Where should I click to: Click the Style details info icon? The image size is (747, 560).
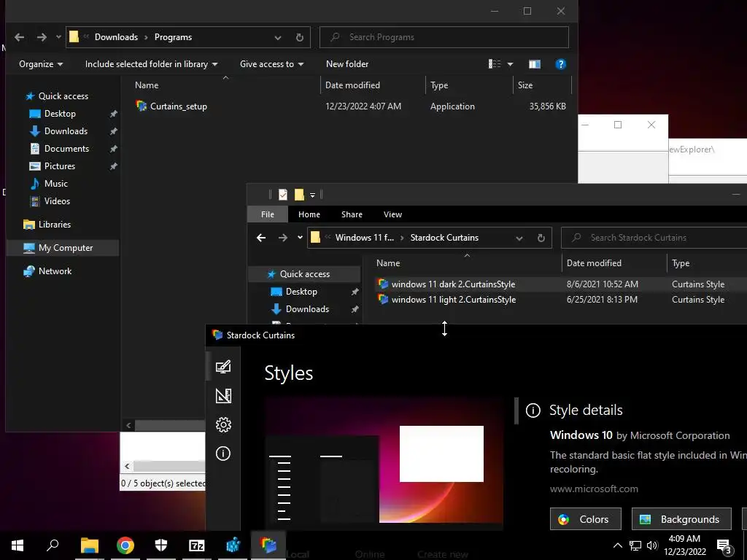coord(533,410)
